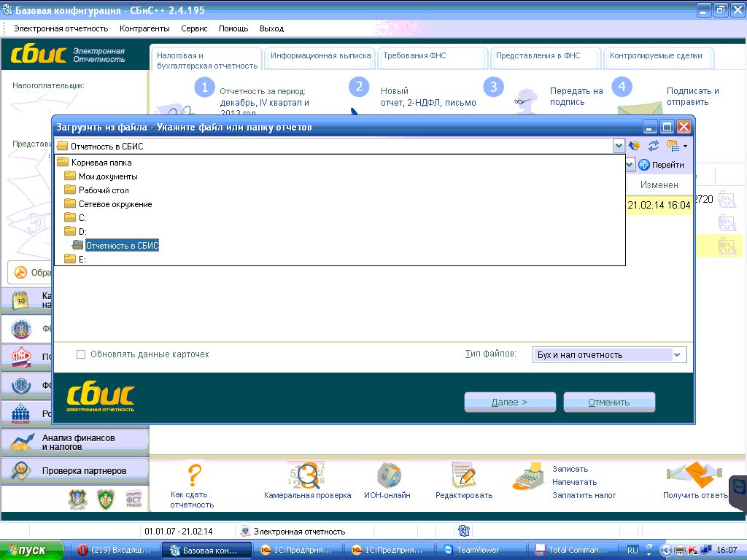Image resolution: width=747 pixels, height=560 pixels.
Task: Select the ФСС emblem icon in sidebar
Action: click(x=21, y=386)
